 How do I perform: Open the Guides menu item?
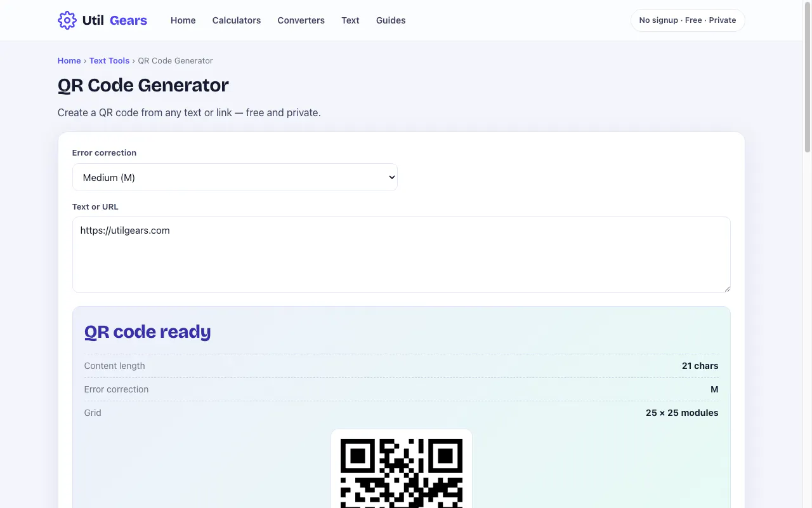[391, 20]
